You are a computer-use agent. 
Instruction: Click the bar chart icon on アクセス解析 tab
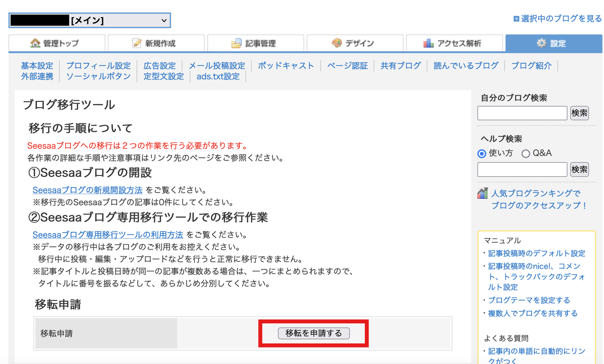tap(428, 43)
